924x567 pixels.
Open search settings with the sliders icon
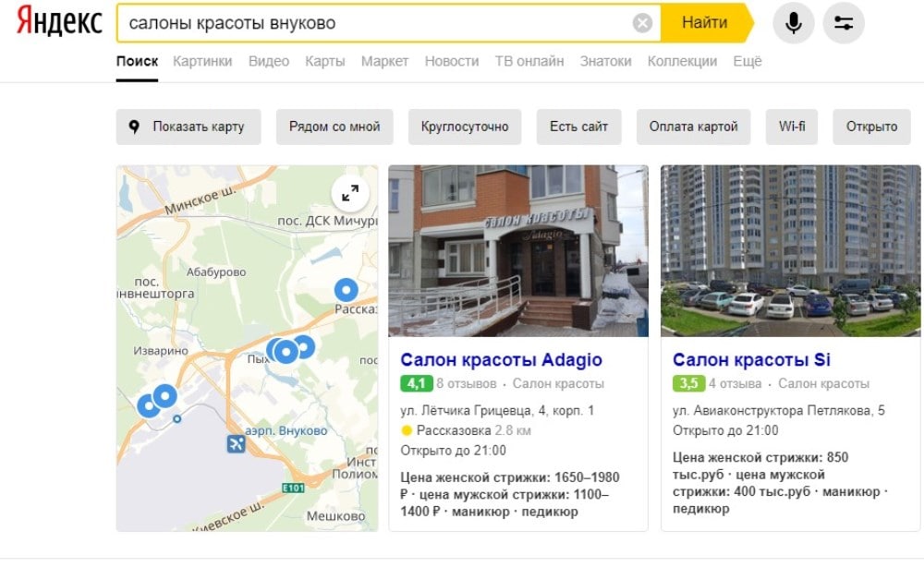coord(843,23)
